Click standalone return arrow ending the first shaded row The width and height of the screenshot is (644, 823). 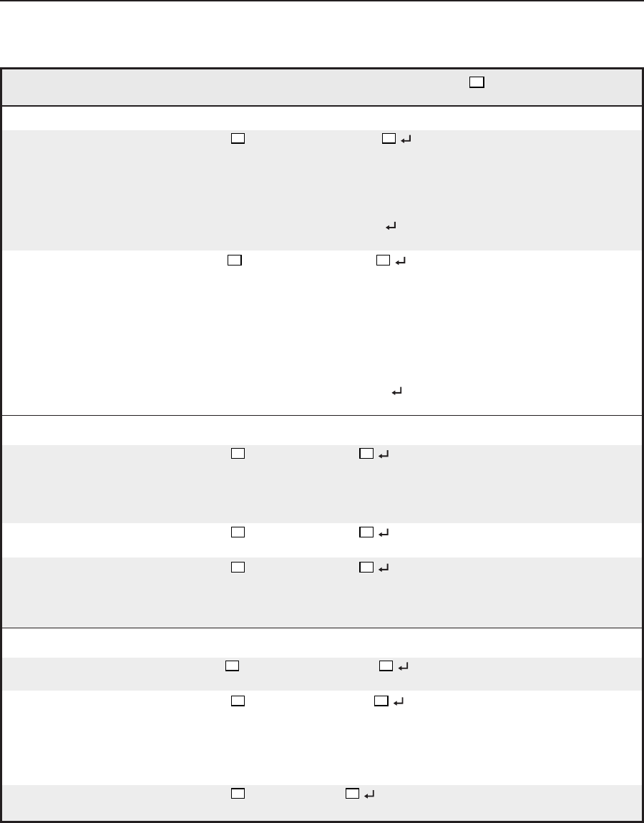point(391,226)
